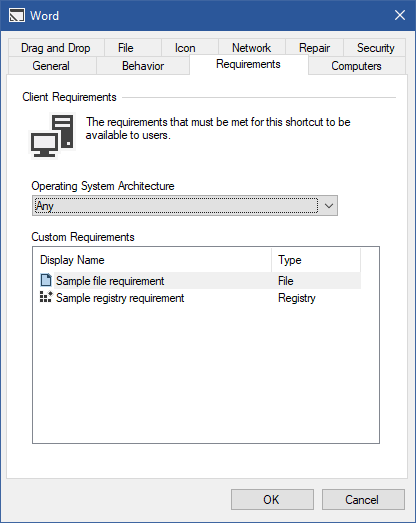Click the Client Requirements computers icon
The image size is (416, 523).
click(53, 136)
